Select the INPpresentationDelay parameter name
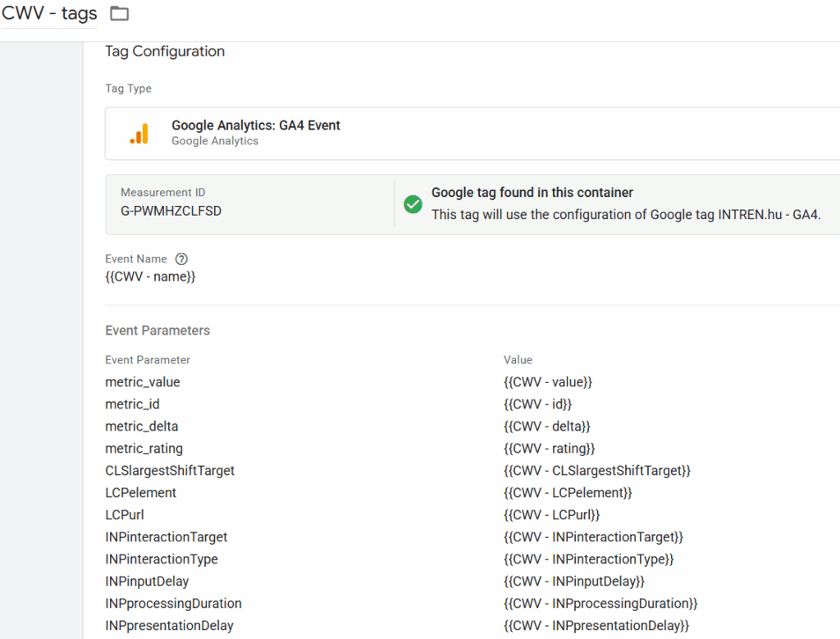The image size is (840, 639). point(169,626)
